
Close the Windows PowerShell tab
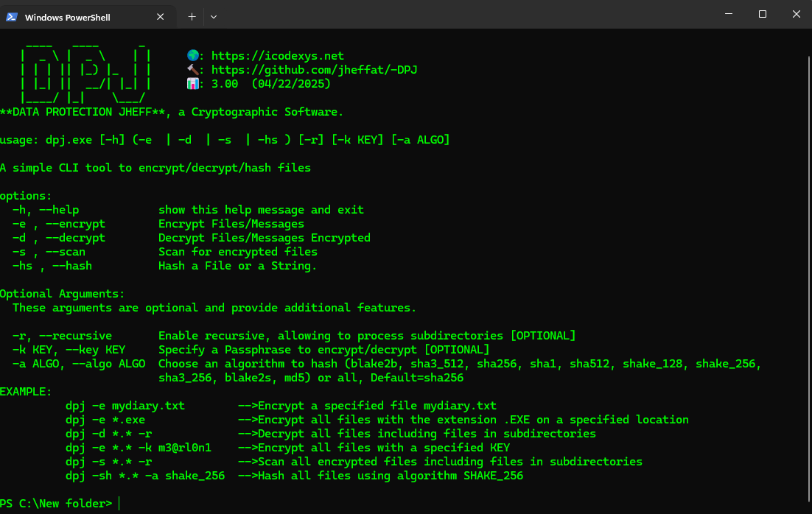(x=160, y=17)
